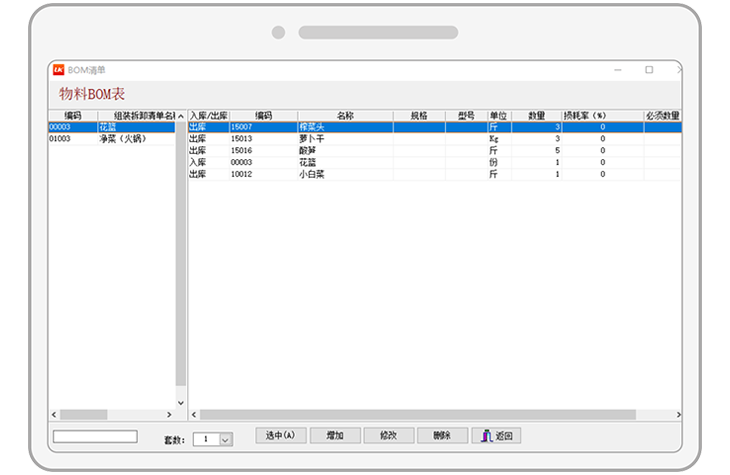Click left list scroll-down arrow
Screen dimensions: 730x475
click(x=181, y=403)
